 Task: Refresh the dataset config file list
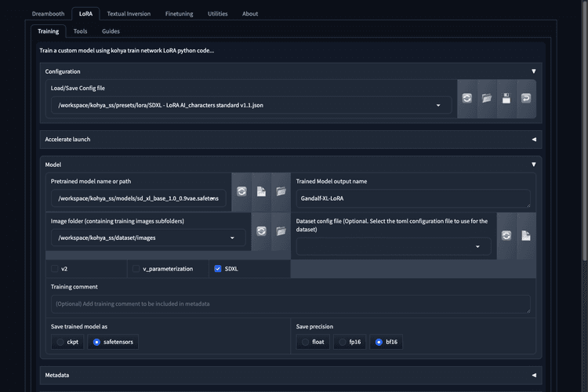click(507, 235)
